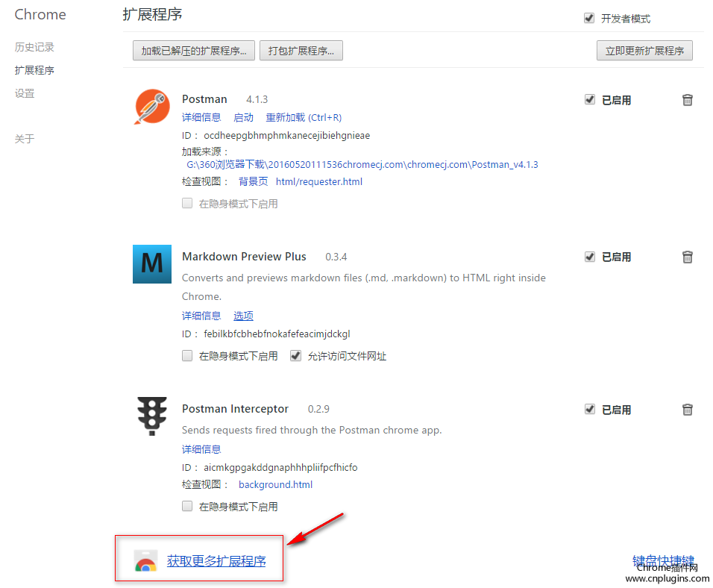The height and width of the screenshot is (588, 713).
Task: Click the Postman Interceptor traffic light icon
Action: (x=152, y=416)
